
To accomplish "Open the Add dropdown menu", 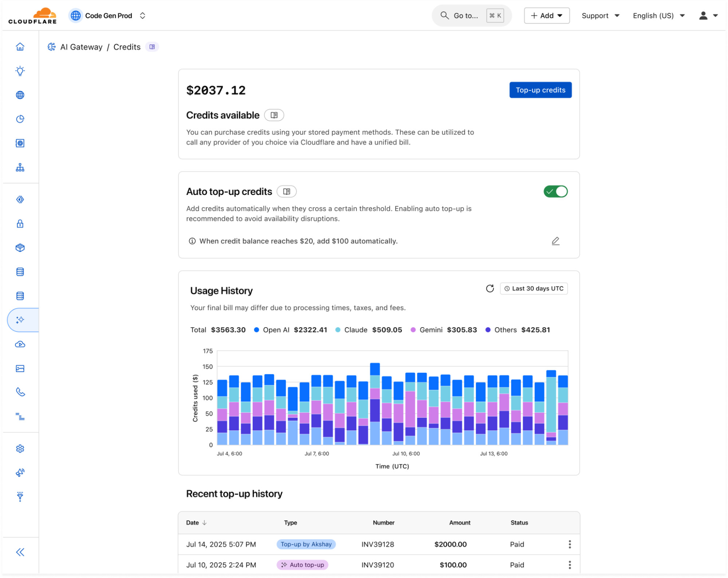I will pos(547,16).
